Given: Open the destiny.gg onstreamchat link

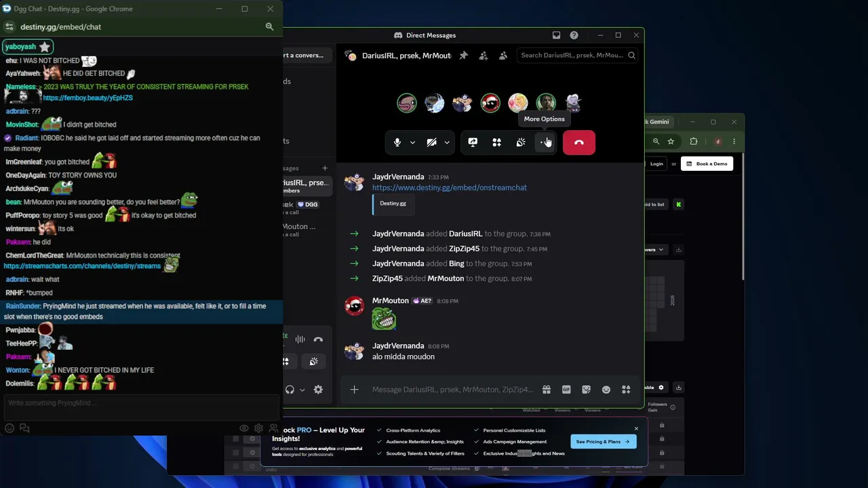Looking at the screenshot, I should click(449, 188).
